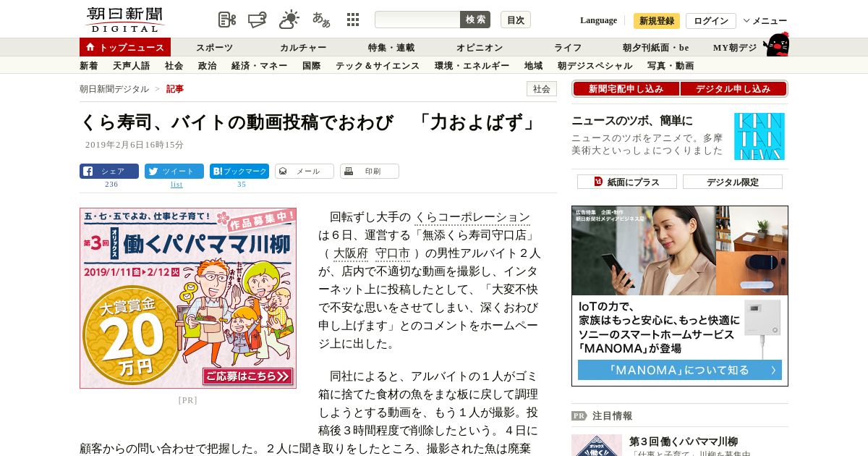Open 社会 in the sub navigation

(x=174, y=66)
